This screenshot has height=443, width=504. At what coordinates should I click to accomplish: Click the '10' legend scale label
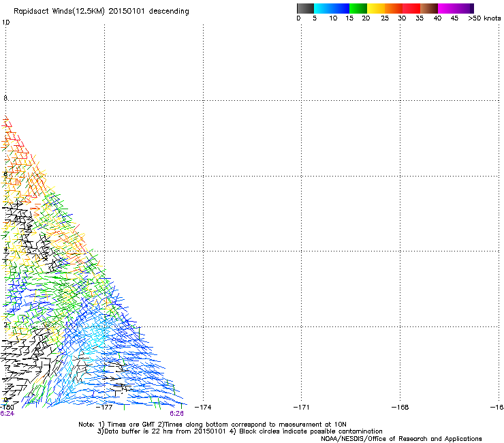pos(333,18)
